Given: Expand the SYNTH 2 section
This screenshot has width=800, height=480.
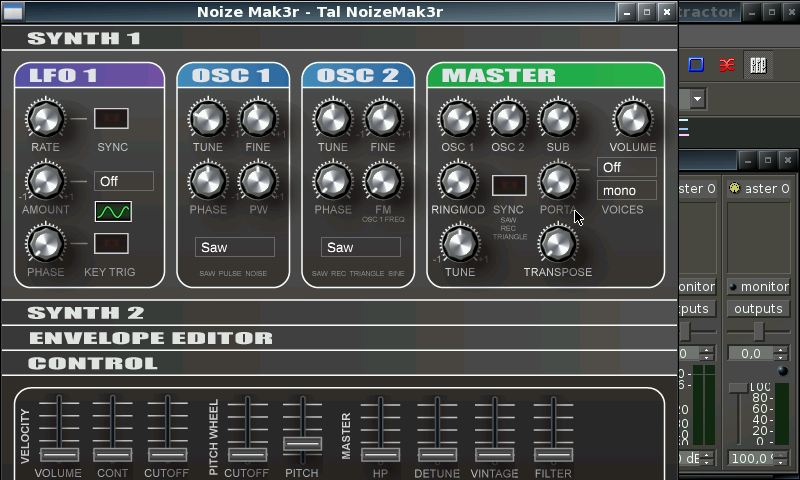Looking at the screenshot, I should click(340, 313).
